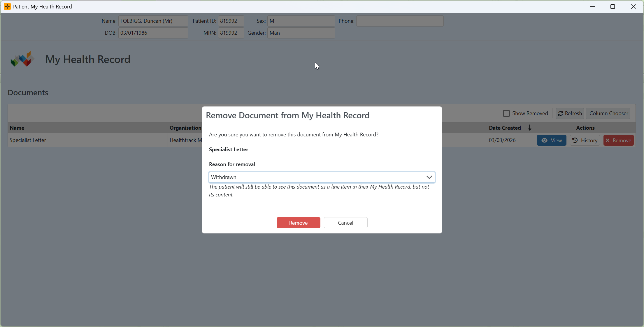The image size is (644, 327).
Task: Select the Withdrawn reason combo box field
Action: 316,177
